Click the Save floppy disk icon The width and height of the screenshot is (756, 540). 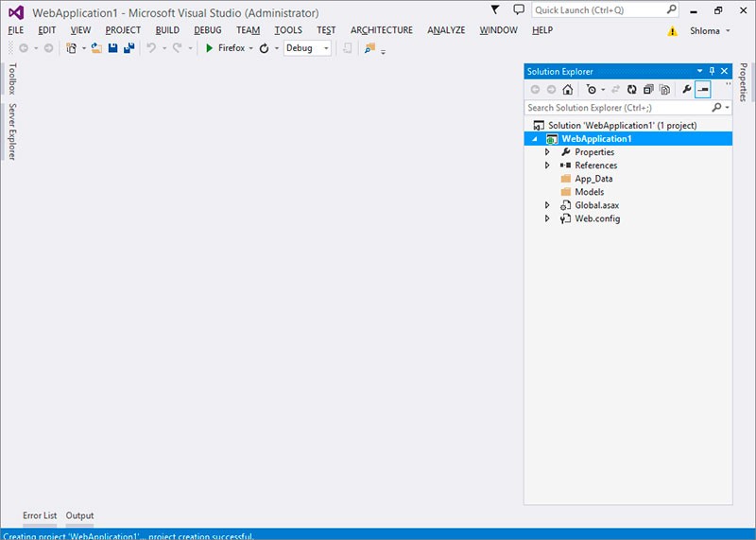pyautogui.click(x=112, y=48)
